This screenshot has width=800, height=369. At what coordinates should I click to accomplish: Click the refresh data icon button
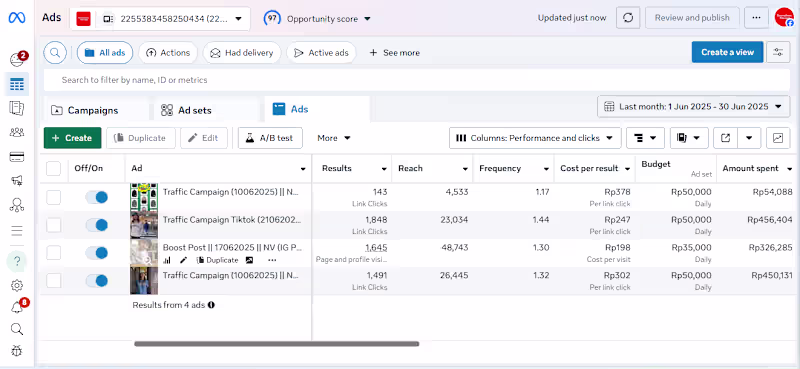[x=628, y=18]
